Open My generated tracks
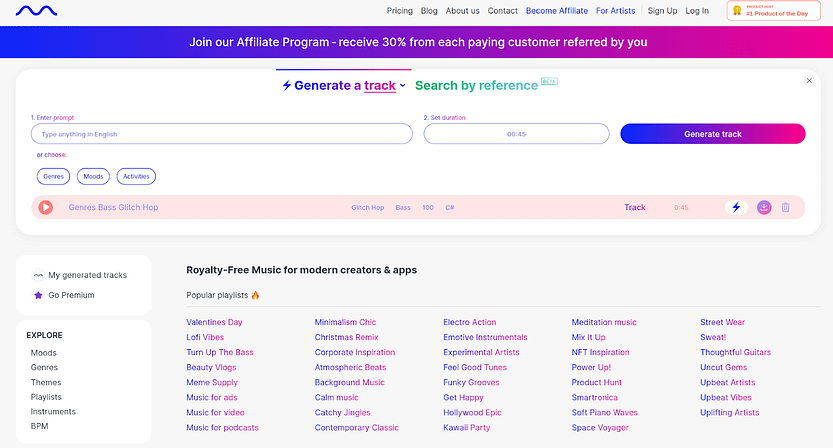The width and height of the screenshot is (833, 448). click(x=86, y=275)
